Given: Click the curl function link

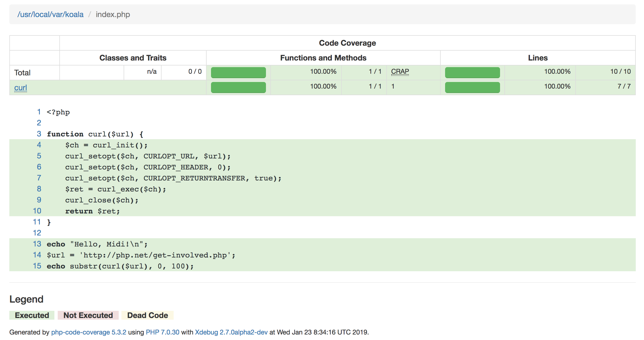Looking at the screenshot, I should [21, 88].
